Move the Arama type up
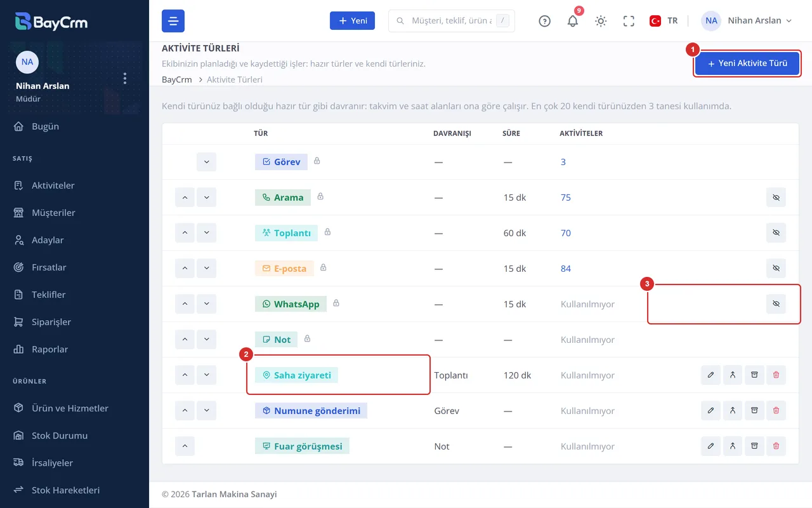The height and width of the screenshot is (508, 812). point(185,197)
